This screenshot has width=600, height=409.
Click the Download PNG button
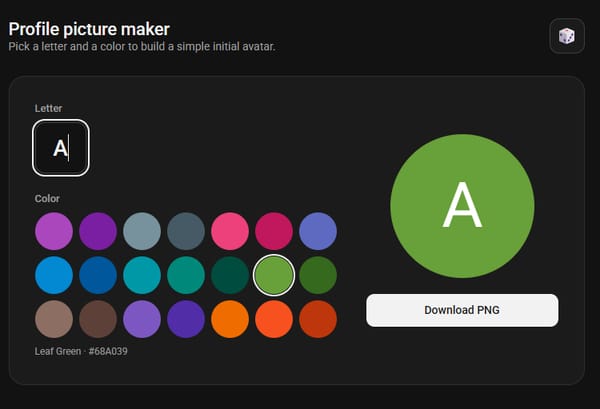pos(462,310)
